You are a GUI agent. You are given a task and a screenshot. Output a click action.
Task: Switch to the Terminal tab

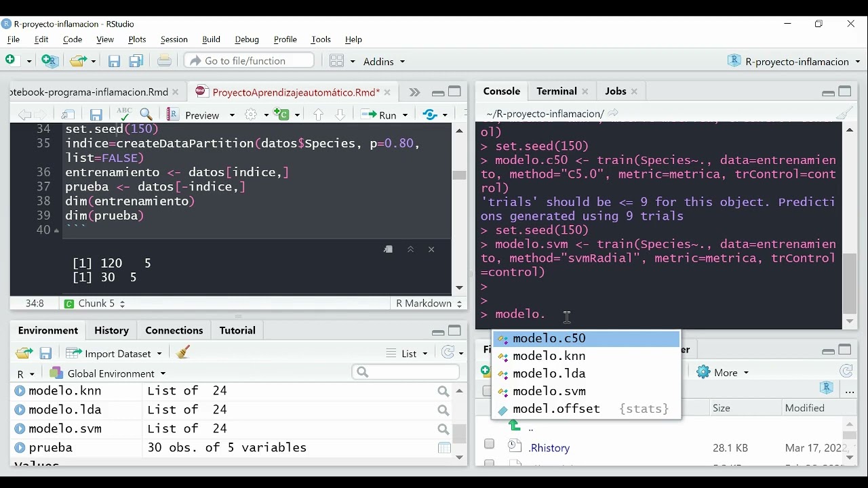tap(556, 91)
